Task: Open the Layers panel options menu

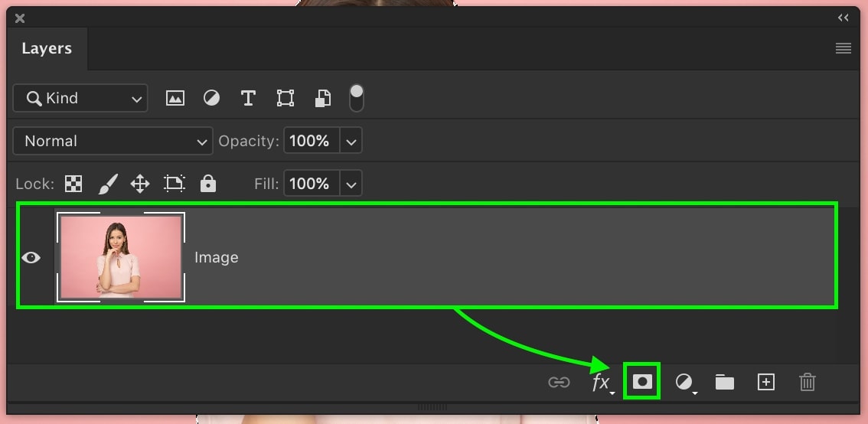Action: click(x=843, y=48)
